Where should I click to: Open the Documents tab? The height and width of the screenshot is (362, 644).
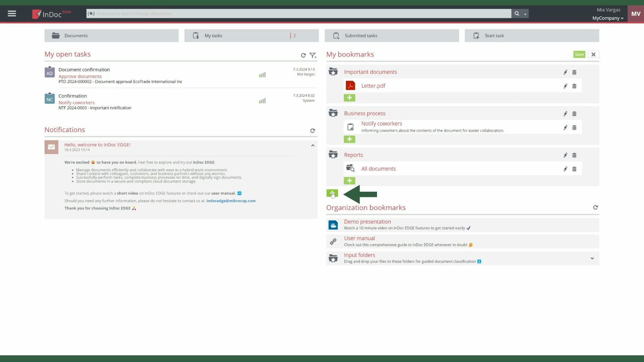coord(111,36)
